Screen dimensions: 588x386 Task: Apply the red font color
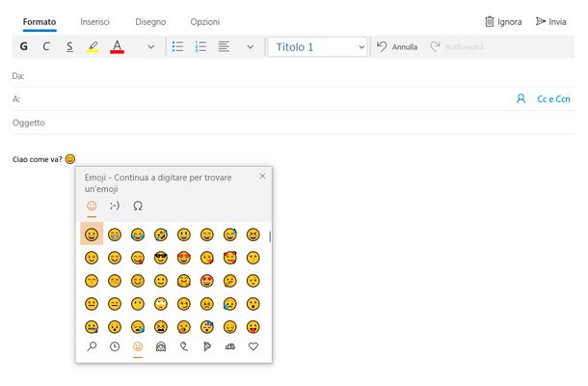pyautogui.click(x=117, y=46)
